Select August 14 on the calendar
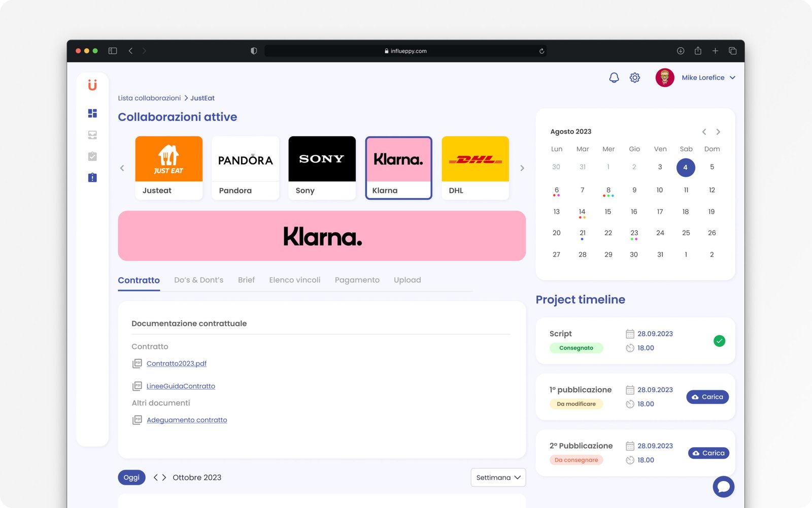812x508 pixels. 582,212
